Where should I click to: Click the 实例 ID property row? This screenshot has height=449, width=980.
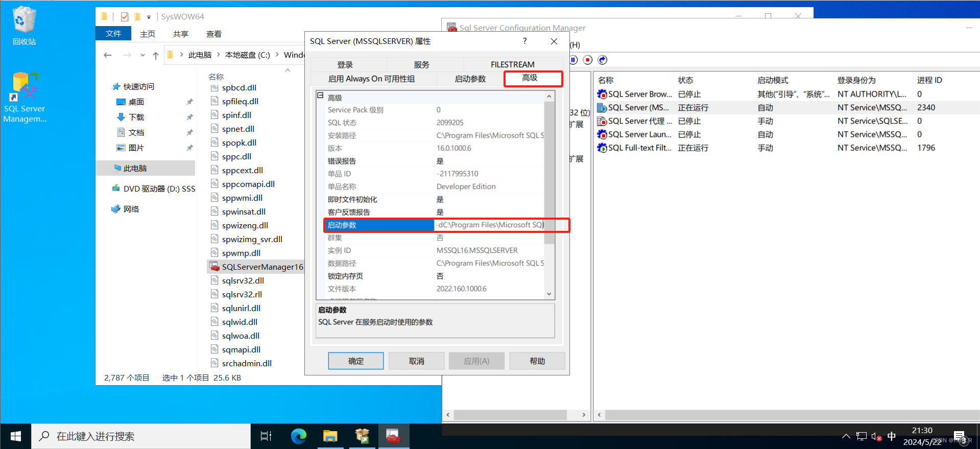click(x=435, y=250)
